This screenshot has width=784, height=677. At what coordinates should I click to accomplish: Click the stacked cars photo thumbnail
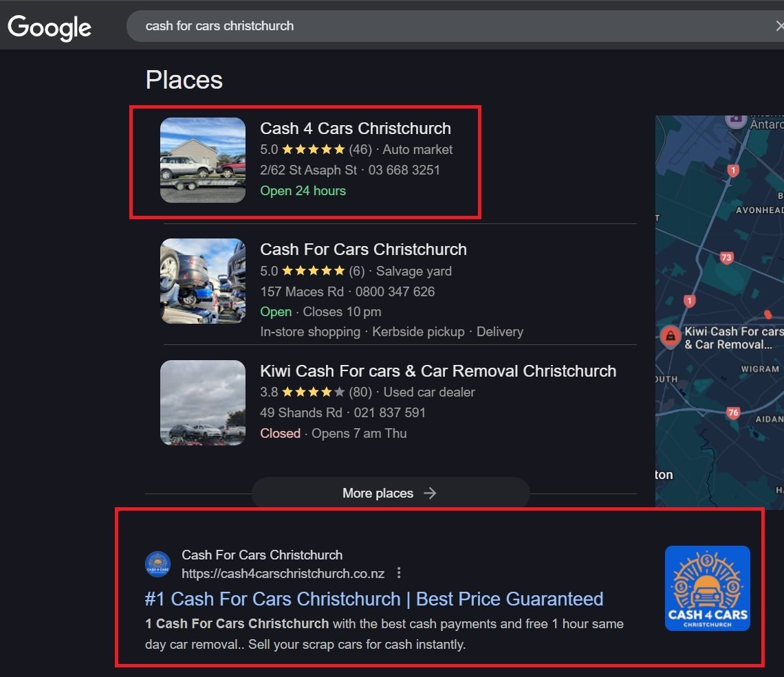coord(203,281)
